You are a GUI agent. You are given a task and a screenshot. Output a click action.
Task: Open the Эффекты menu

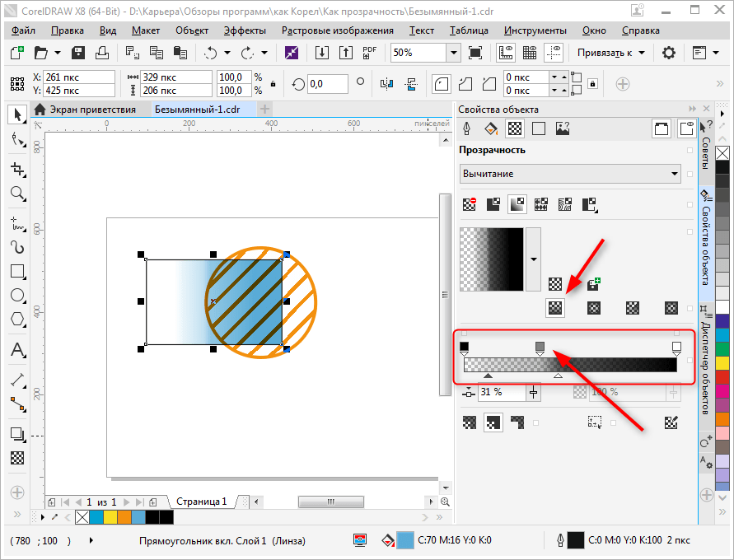point(245,30)
